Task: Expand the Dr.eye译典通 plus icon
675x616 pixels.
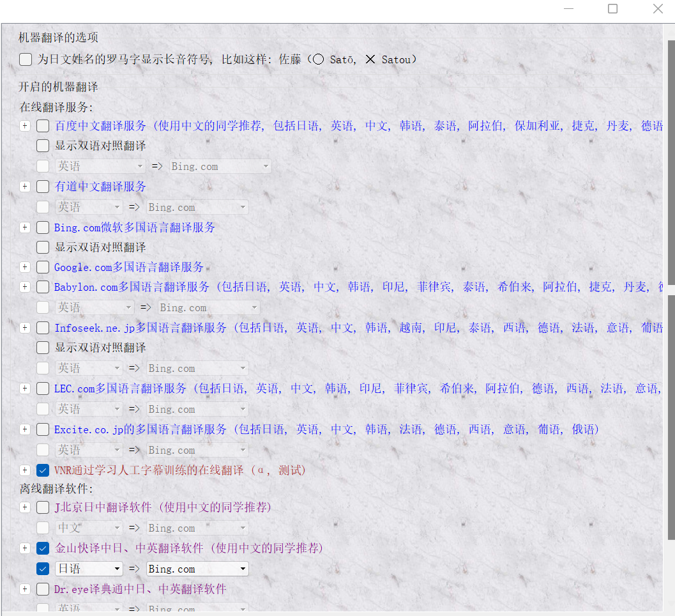Action: click(x=24, y=589)
